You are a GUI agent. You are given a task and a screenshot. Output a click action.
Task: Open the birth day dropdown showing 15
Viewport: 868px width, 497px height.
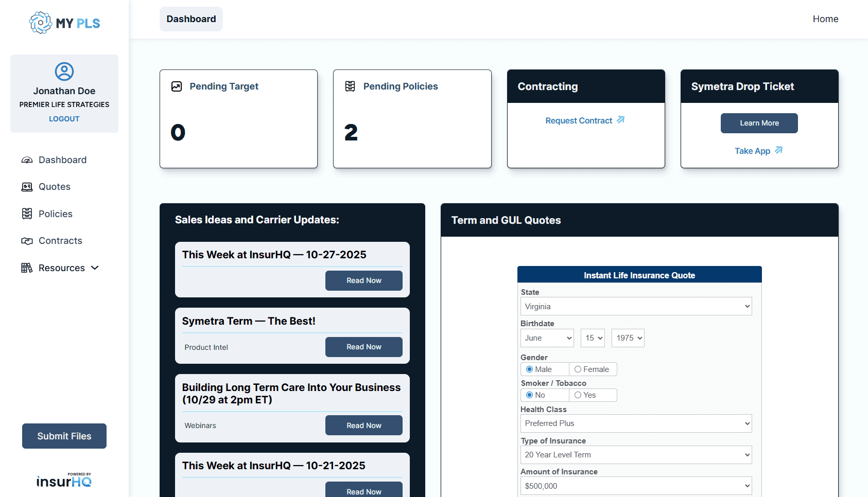[x=593, y=338]
